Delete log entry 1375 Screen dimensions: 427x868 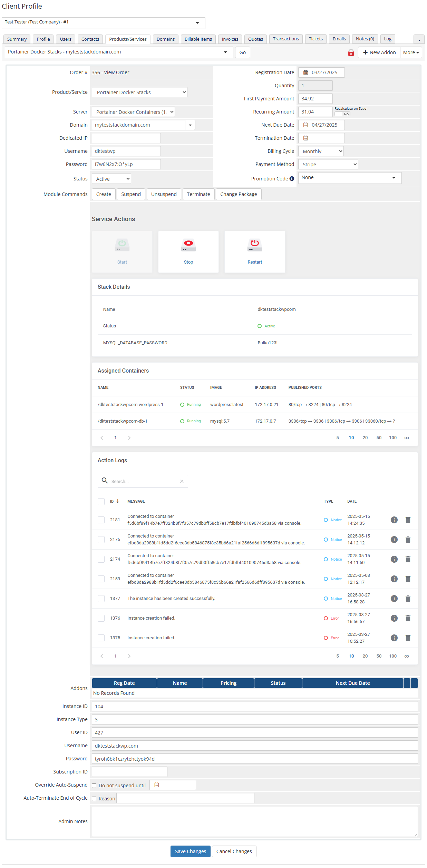pos(408,638)
